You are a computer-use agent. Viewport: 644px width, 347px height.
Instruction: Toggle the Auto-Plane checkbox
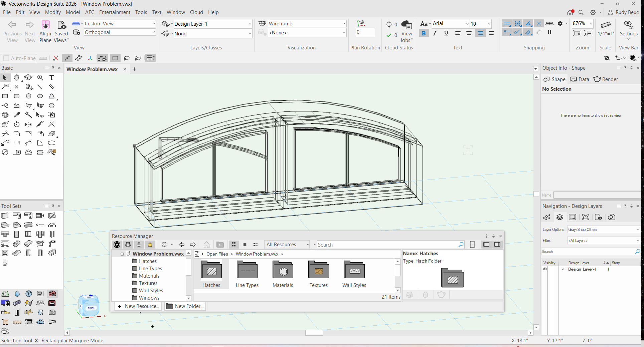click(x=6, y=58)
